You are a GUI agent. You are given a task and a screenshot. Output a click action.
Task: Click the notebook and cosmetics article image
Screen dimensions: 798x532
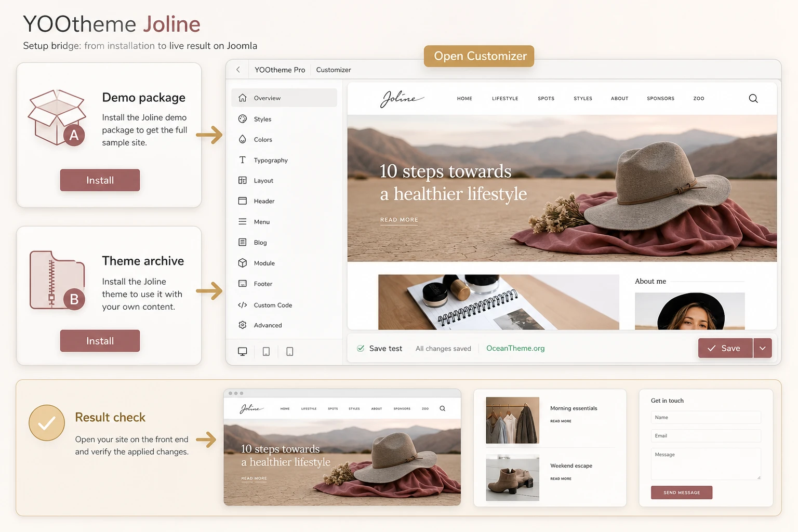pyautogui.click(x=499, y=302)
